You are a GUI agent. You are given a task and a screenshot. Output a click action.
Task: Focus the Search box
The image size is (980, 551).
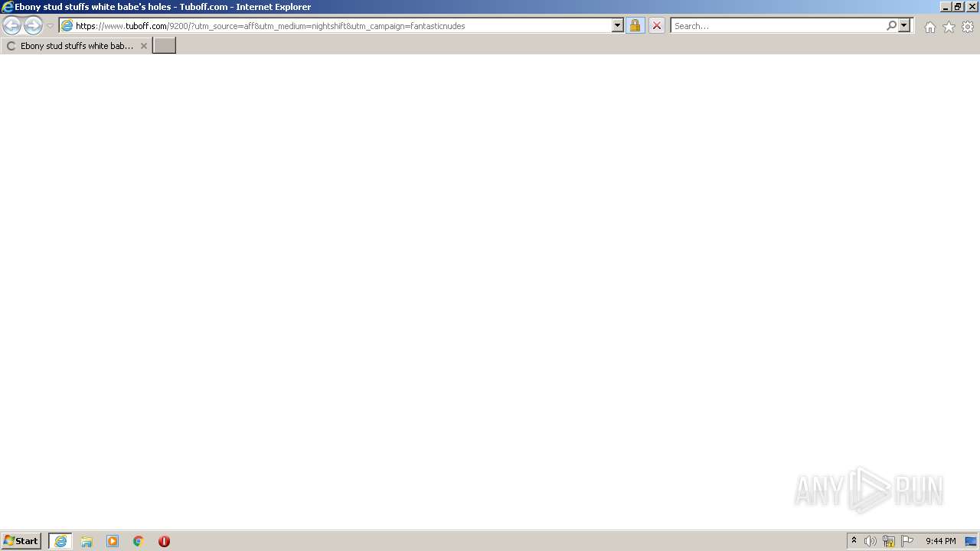[x=777, y=26]
